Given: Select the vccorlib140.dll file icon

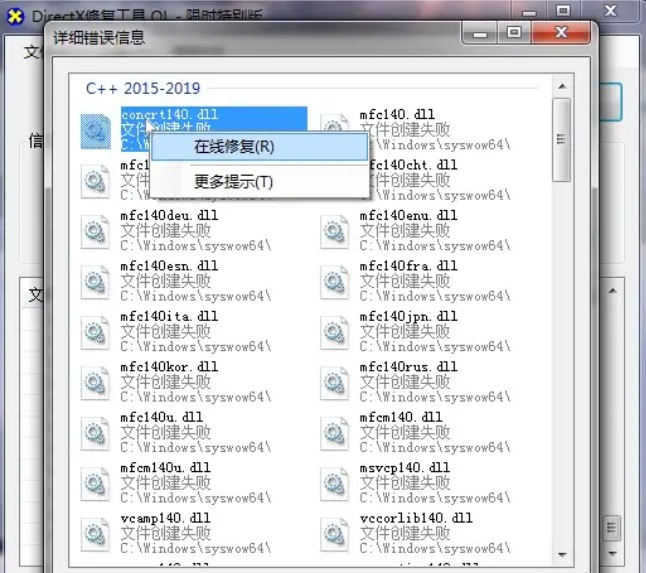Looking at the screenshot, I should [x=334, y=534].
